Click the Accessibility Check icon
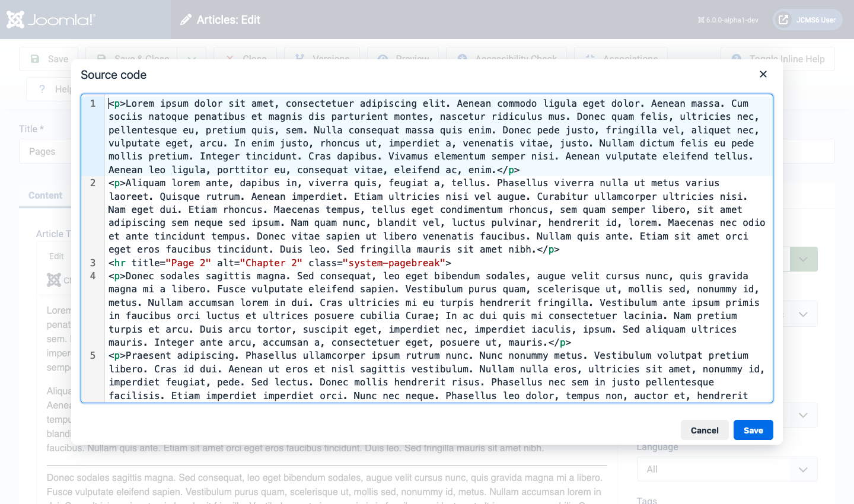This screenshot has width=854, height=504. click(461, 59)
